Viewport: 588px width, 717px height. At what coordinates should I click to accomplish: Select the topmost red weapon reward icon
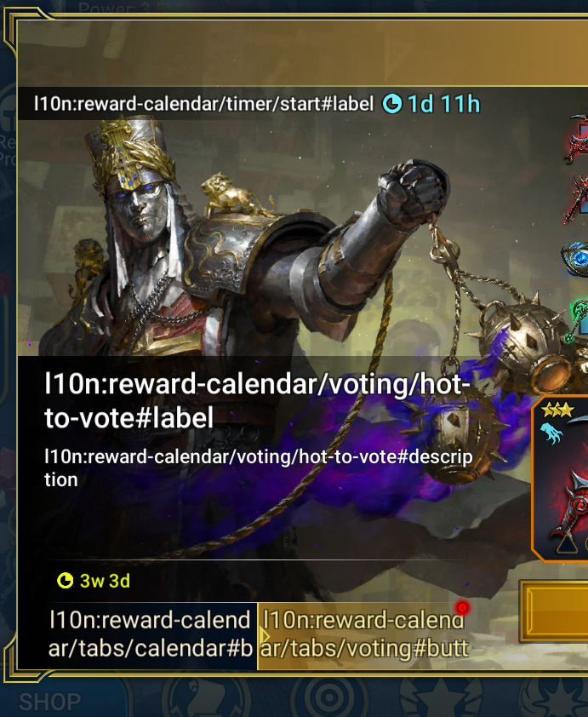[577, 140]
